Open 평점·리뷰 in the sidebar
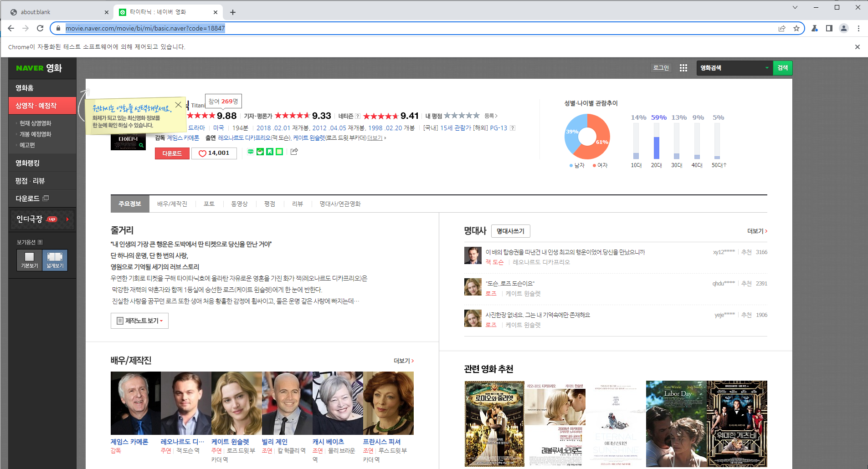This screenshot has width=868, height=469. coord(42,181)
